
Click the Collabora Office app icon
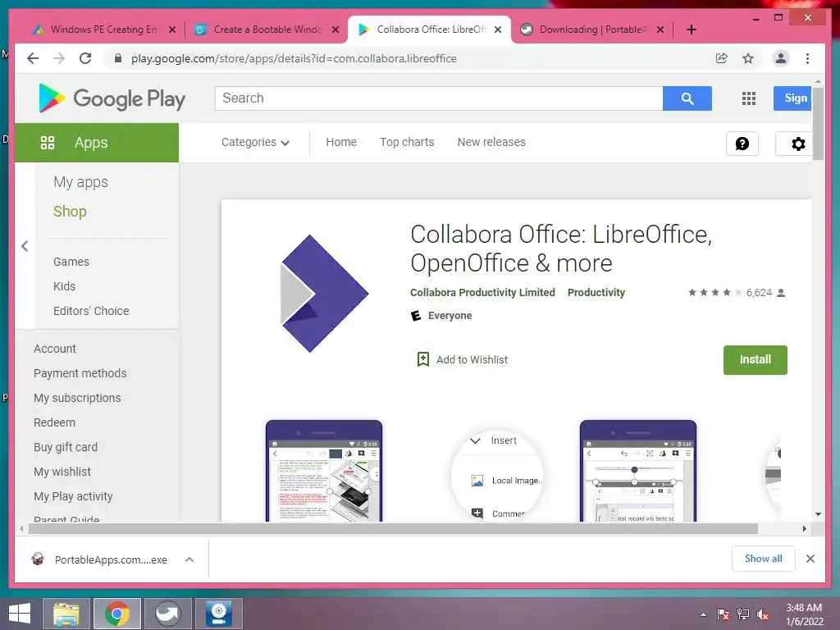tap(324, 293)
